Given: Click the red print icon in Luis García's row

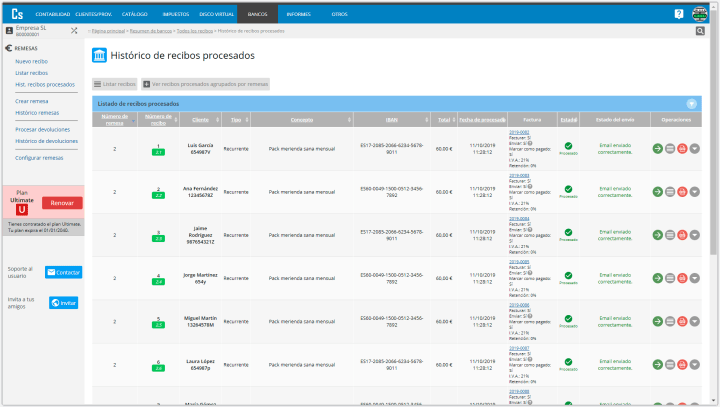Looking at the screenshot, I should [x=682, y=149].
